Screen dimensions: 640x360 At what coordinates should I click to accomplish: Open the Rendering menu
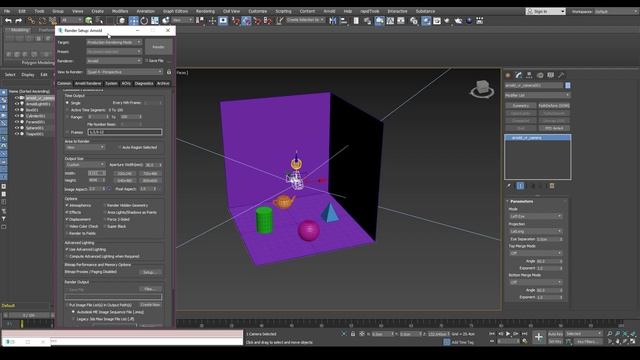click(x=205, y=11)
